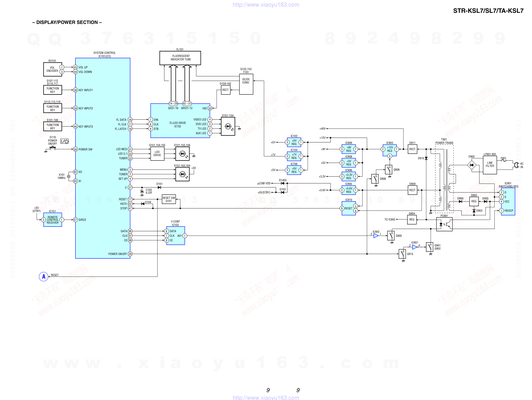This screenshot has height=400, width=532.
Task: Click the F901 fuse symbol
Action: pos(504,161)
